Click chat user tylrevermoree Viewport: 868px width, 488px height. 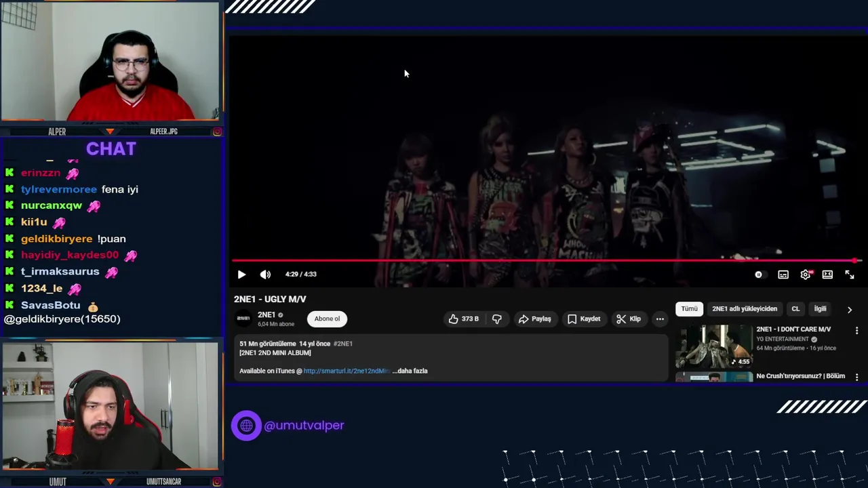(x=59, y=189)
